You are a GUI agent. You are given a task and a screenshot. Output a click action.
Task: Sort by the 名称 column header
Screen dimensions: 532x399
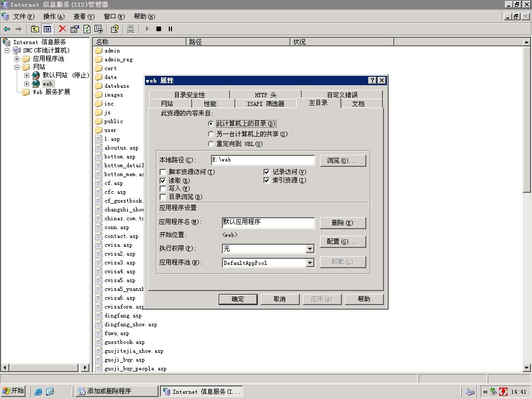(x=139, y=42)
